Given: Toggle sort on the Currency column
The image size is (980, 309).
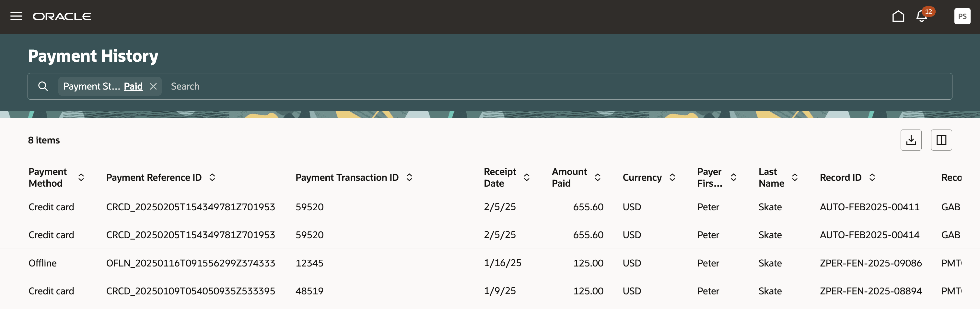Looking at the screenshot, I should pos(672,177).
